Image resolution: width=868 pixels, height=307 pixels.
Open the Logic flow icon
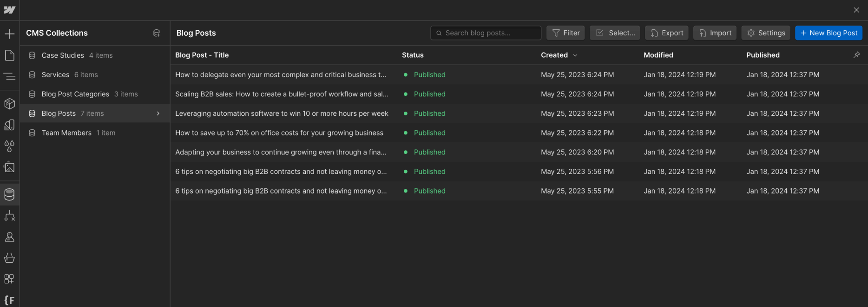click(x=9, y=216)
